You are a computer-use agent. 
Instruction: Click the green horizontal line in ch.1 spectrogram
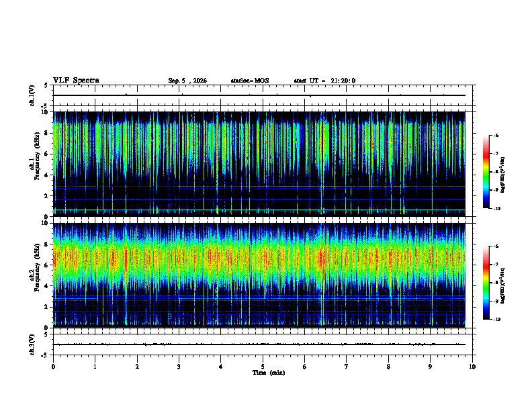259,210
